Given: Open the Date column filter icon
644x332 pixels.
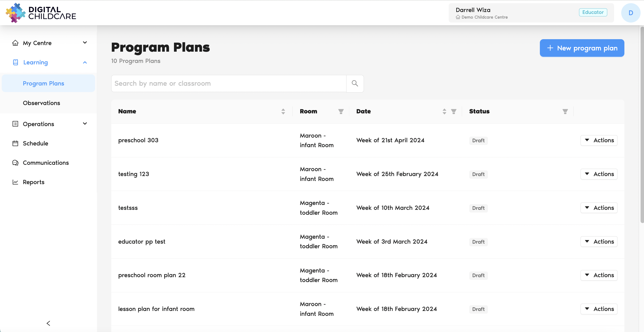Looking at the screenshot, I should coord(454,111).
